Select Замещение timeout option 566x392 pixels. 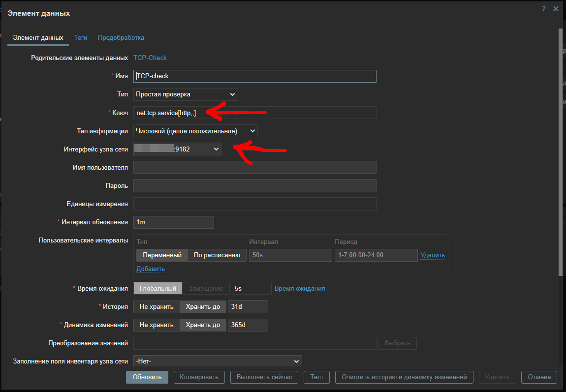206,289
